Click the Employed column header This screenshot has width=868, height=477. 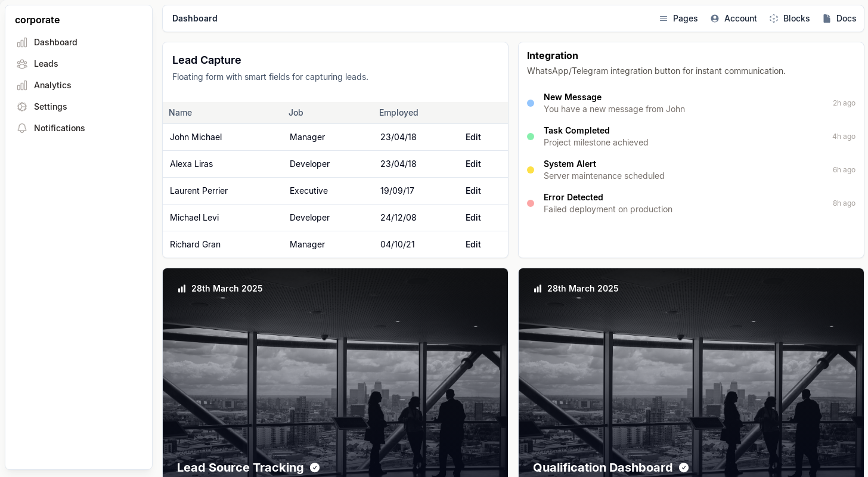(x=398, y=113)
